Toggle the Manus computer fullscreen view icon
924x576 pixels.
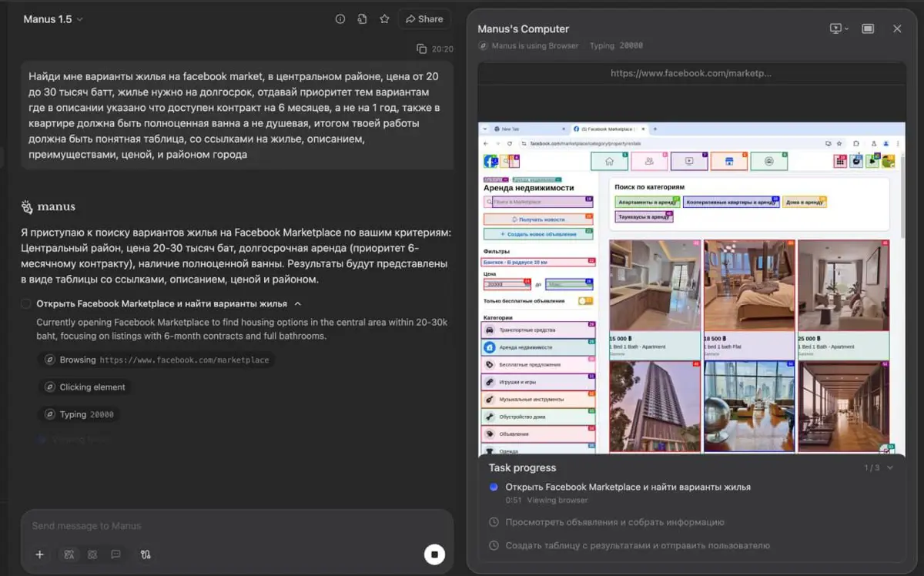tap(868, 28)
